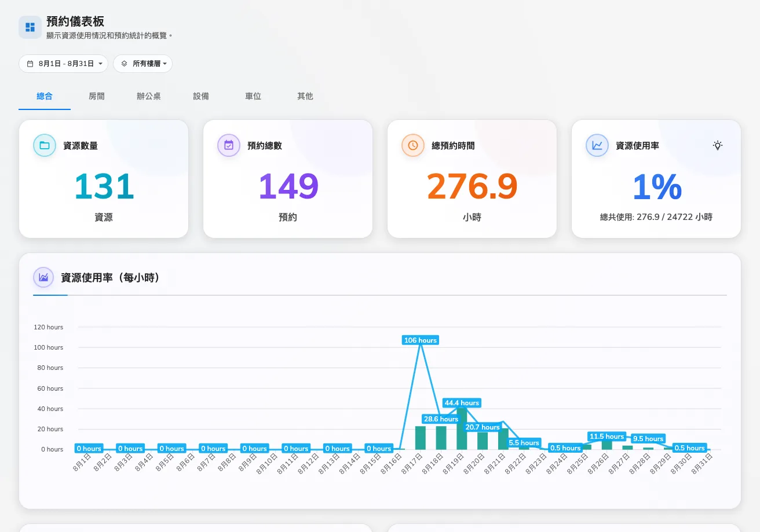Click the 9.5 hours data label
This screenshot has height=532, width=760.
click(x=648, y=439)
